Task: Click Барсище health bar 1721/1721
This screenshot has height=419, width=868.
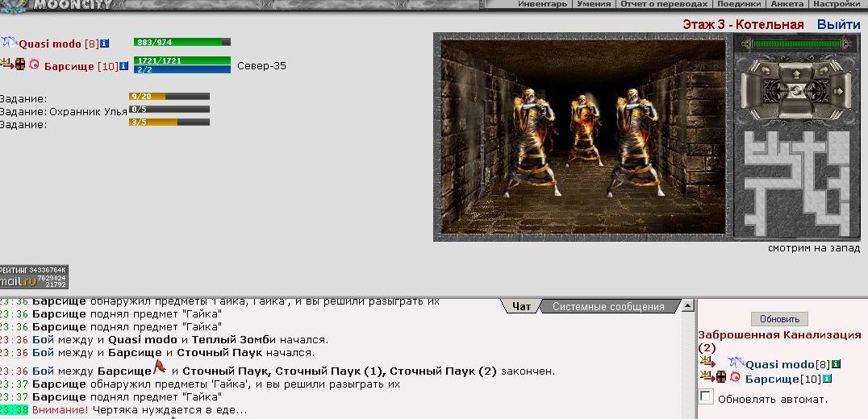Action: click(182, 60)
